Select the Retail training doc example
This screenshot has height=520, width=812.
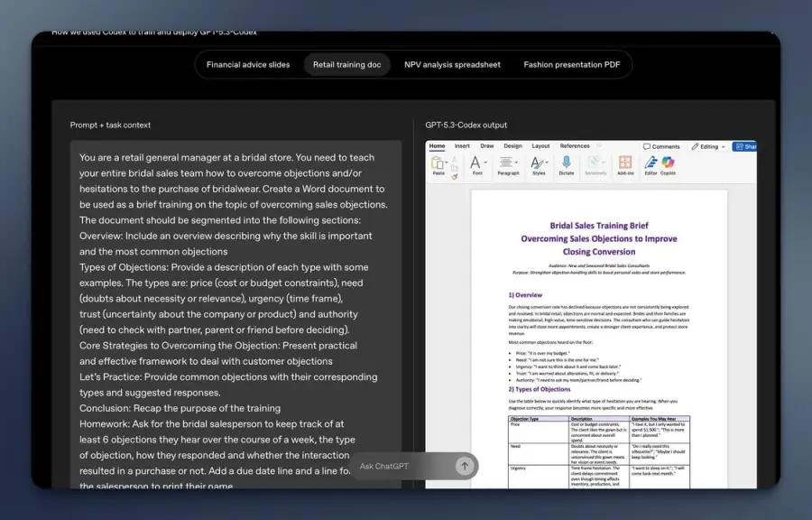click(x=347, y=65)
